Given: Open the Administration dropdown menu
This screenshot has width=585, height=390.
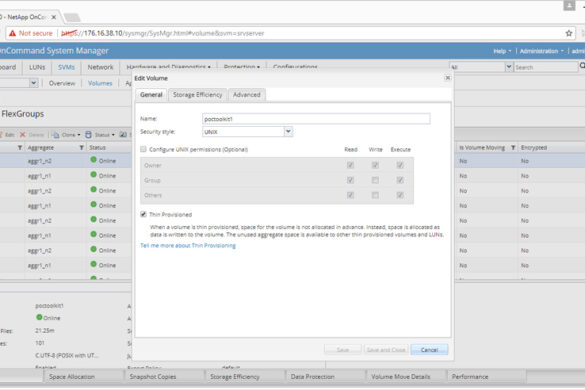Looking at the screenshot, I should (x=541, y=51).
